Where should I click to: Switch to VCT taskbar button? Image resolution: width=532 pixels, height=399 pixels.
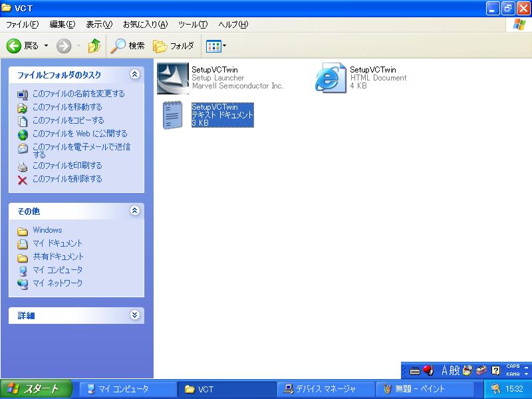(x=226, y=389)
